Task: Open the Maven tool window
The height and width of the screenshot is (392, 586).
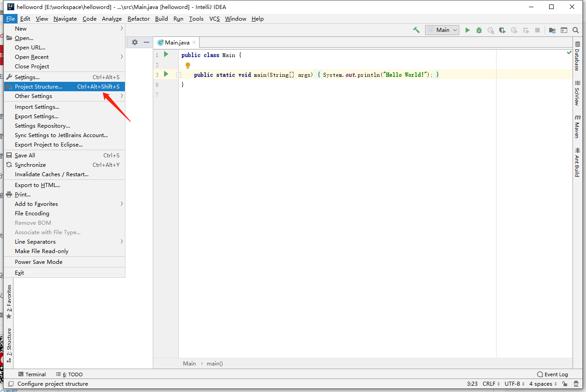Action: pos(577,126)
